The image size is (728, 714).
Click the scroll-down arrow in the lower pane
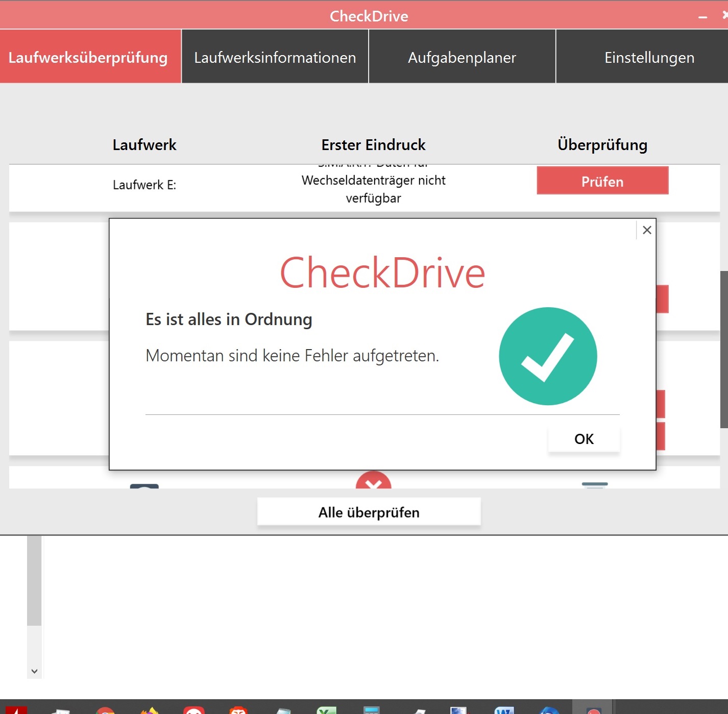34,671
